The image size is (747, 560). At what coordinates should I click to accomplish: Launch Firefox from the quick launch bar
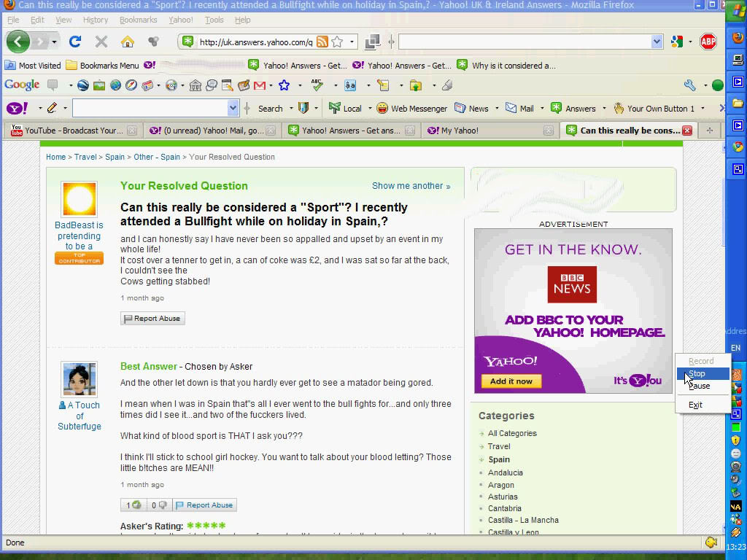coord(738,37)
